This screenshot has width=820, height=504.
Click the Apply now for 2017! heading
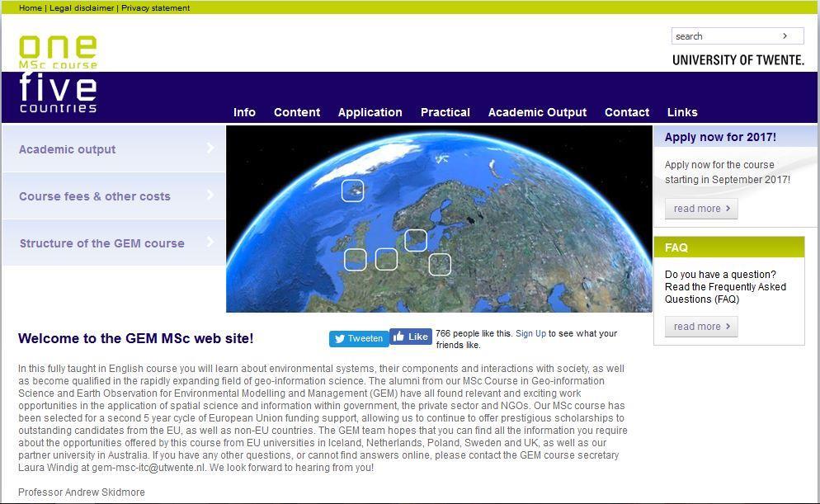[x=720, y=137]
